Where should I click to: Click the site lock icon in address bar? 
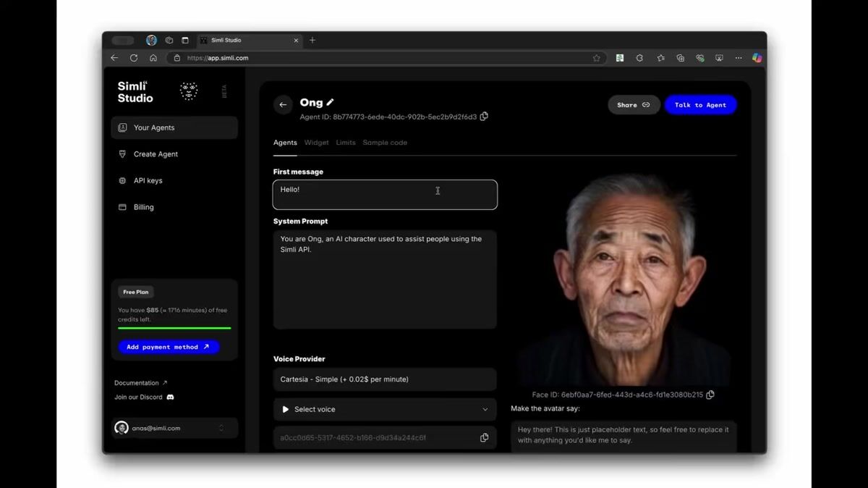point(177,58)
